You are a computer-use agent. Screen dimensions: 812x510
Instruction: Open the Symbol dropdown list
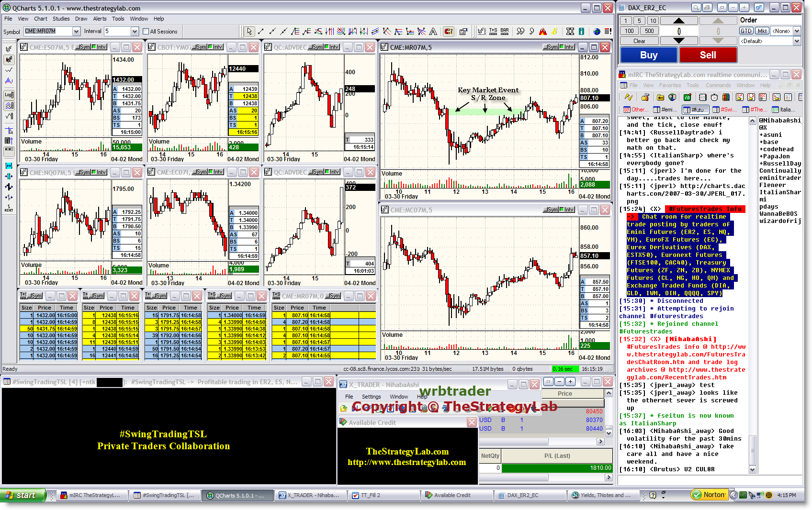click(76, 32)
